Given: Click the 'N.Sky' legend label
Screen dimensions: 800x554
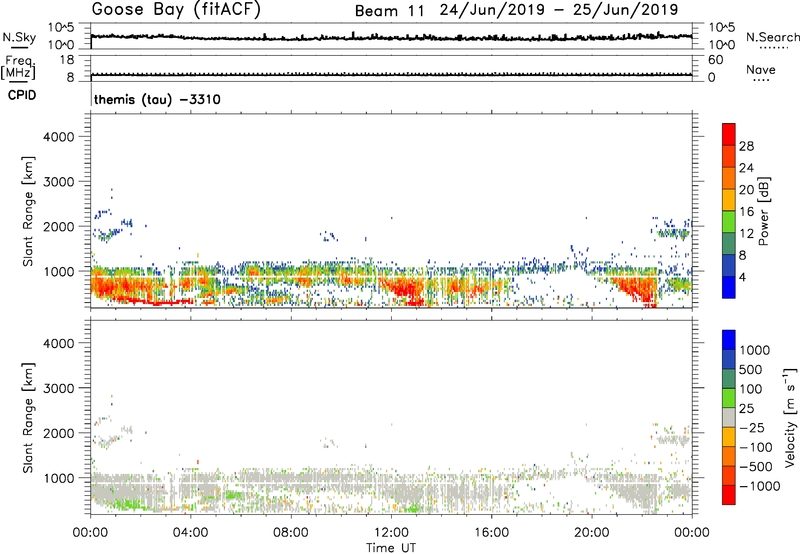Looking at the screenshot, I should [19, 37].
